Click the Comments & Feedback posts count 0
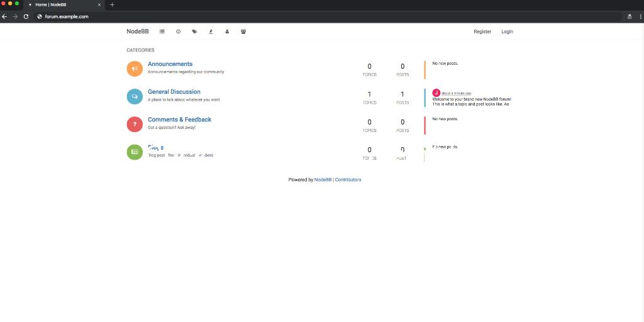The height and width of the screenshot is (322, 644). click(402, 122)
